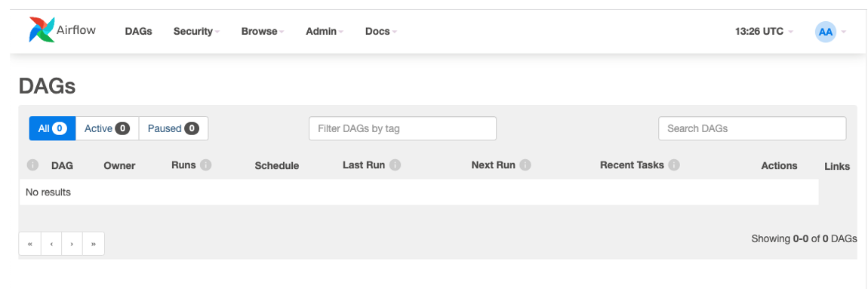Go to first page with « button
The image size is (868, 289).
point(30,244)
